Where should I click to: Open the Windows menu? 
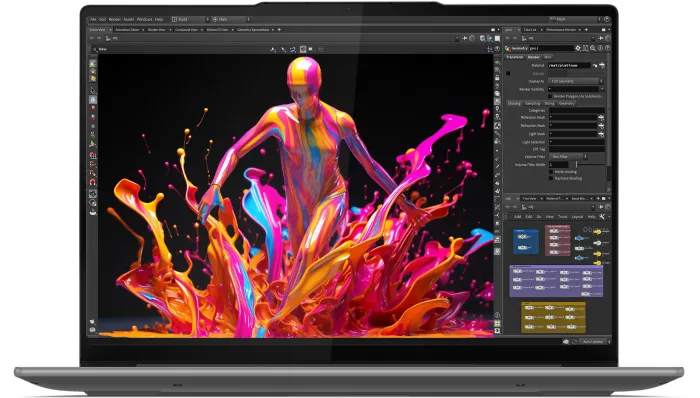144,20
